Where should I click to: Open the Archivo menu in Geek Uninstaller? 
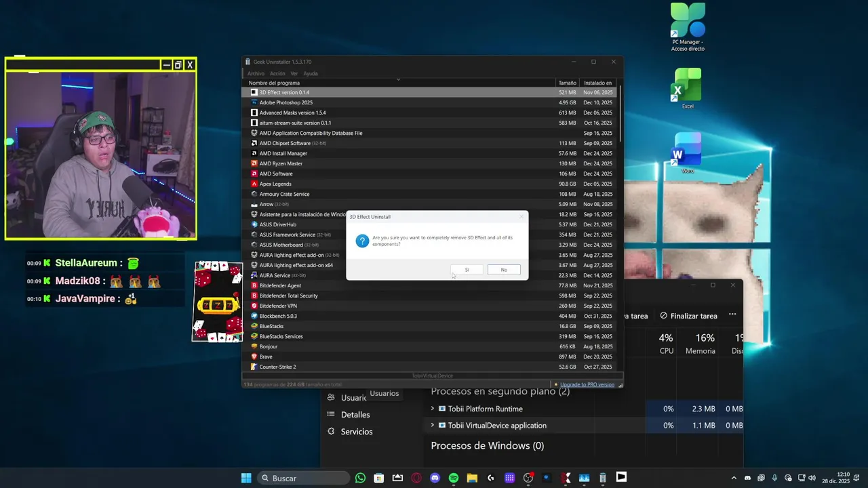tap(256, 73)
